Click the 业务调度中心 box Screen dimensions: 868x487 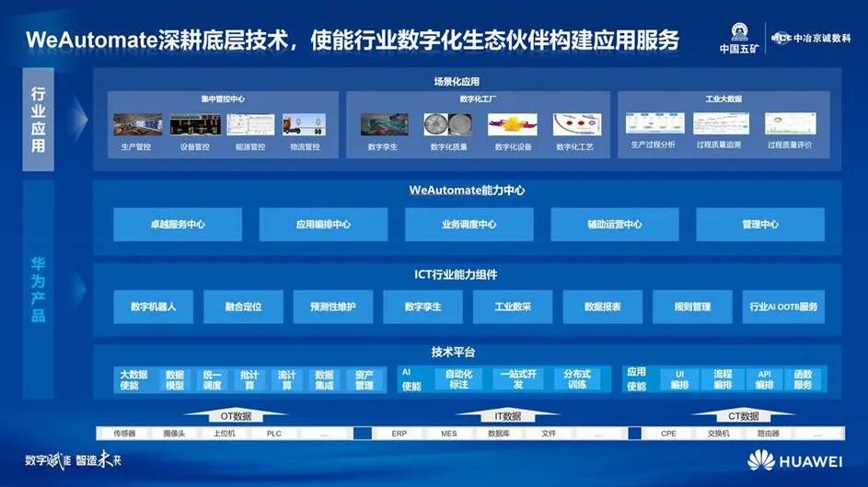pos(469,224)
